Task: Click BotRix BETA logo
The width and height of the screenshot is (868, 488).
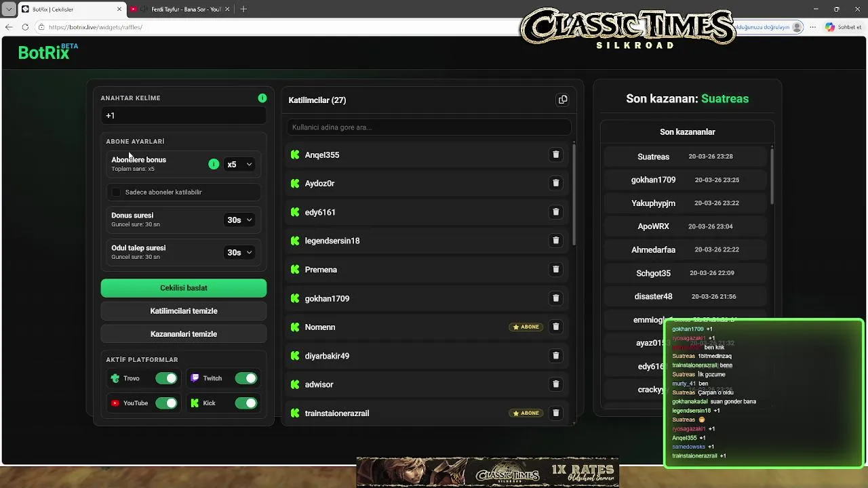Action: tap(47, 52)
